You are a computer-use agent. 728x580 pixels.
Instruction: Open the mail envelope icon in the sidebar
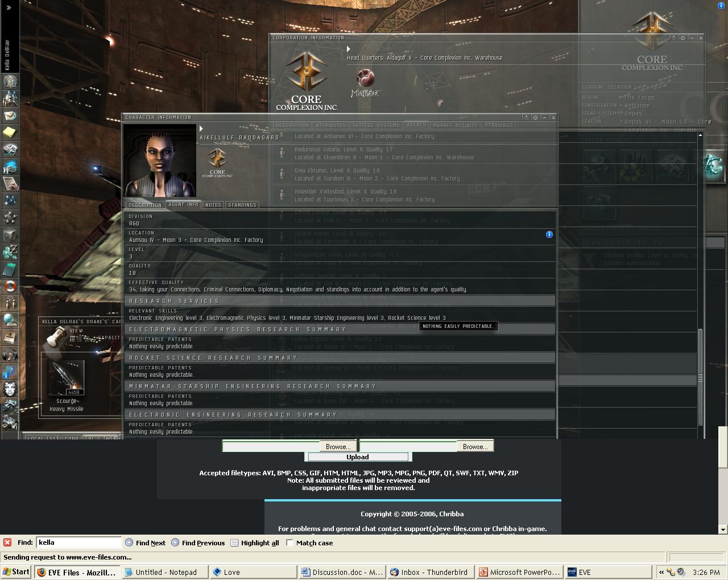[10, 116]
